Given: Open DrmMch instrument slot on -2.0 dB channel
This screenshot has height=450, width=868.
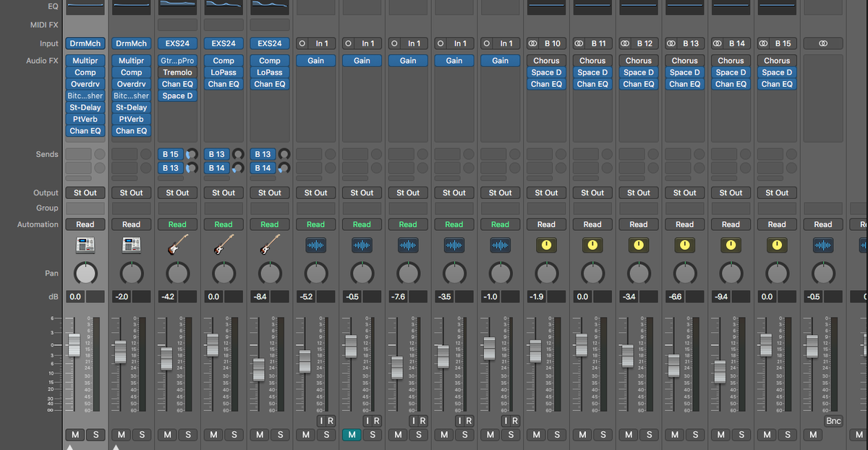Looking at the screenshot, I should coord(131,43).
